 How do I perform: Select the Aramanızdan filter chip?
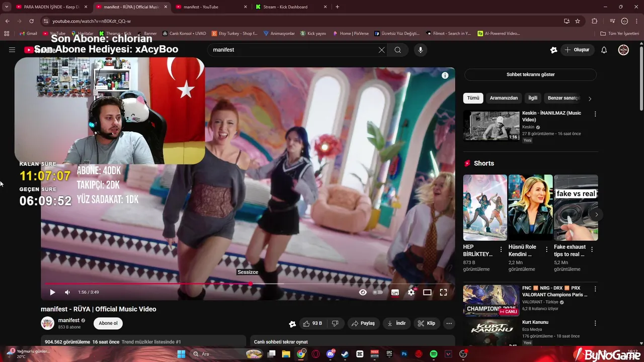pos(504,98)
